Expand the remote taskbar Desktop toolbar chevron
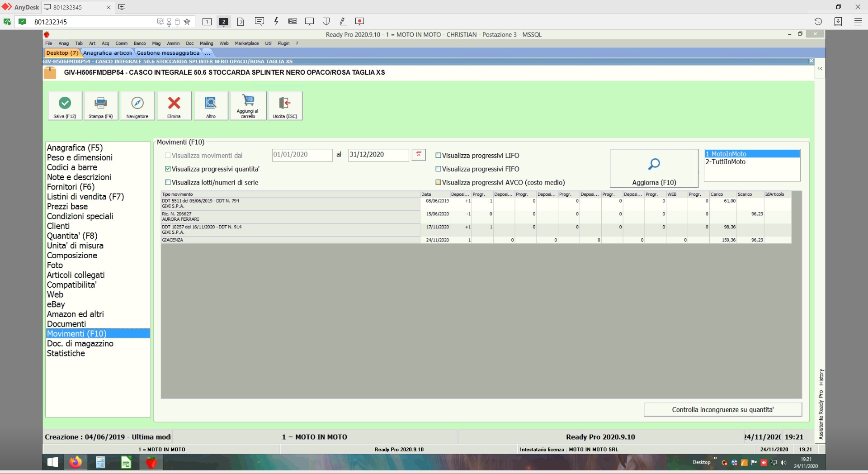 [715, 459]
